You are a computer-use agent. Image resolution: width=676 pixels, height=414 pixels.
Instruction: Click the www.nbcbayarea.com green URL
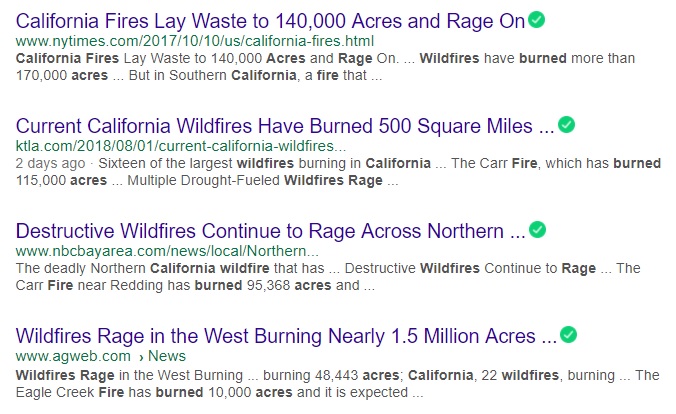167,251
